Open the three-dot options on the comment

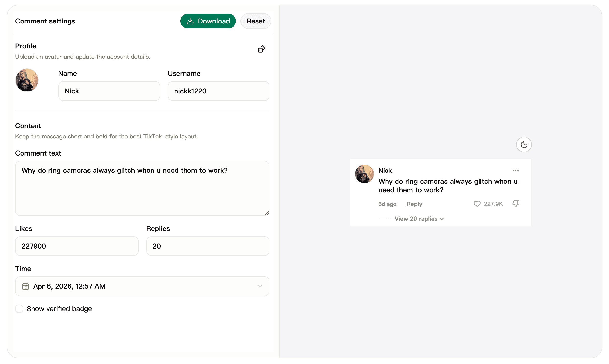pyautogui.click(x=515, y=171)
